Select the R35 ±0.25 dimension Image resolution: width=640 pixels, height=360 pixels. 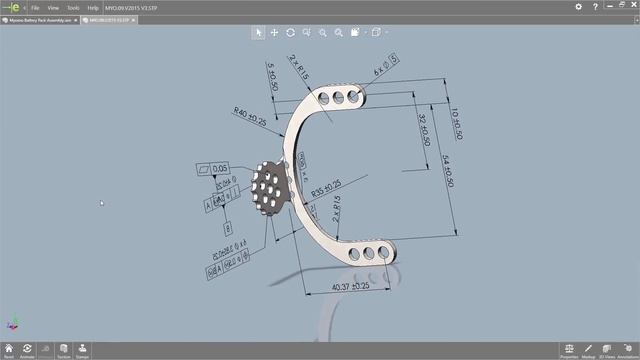point(326,189)
